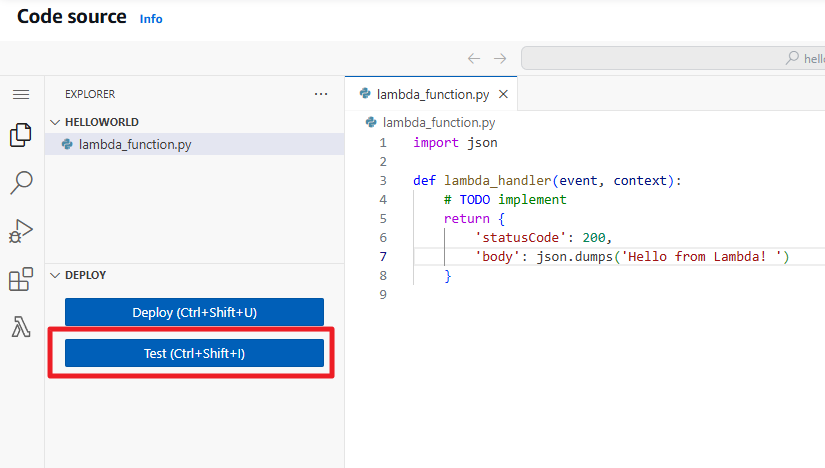825x468 pixels.
Task: Open the Run and Debug icon
Action: coord(21,231)
